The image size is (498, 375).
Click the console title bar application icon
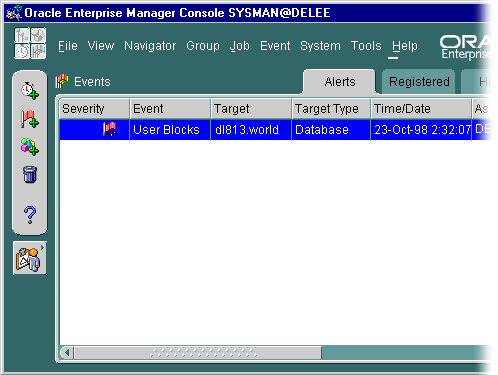point(14,13)
